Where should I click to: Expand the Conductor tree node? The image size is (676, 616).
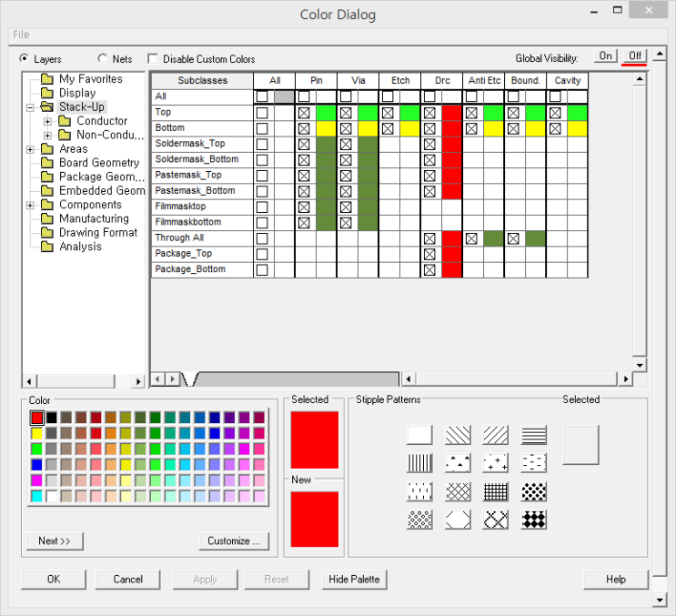48,121
